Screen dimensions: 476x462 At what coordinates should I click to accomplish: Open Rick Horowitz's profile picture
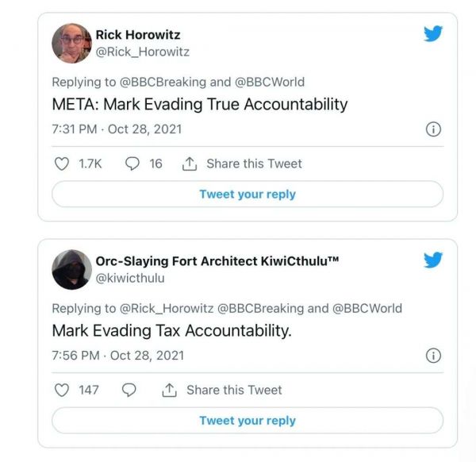(71, 43)
